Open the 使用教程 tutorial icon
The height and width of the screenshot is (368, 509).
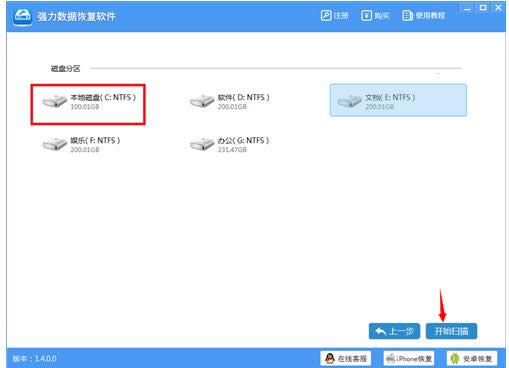pos(407,15)
